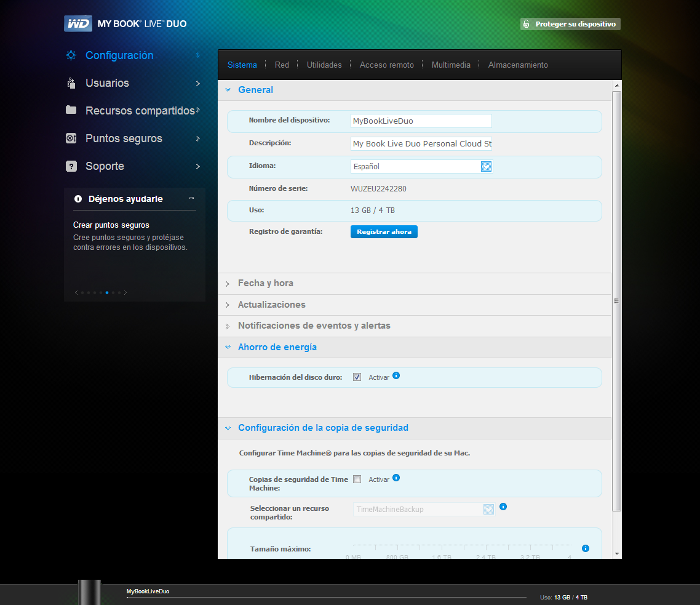Switch to the Red tab

(x=282, y=65)
